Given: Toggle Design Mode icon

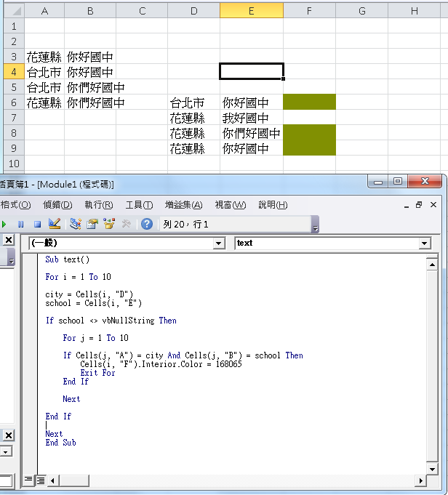Looking at the screenshot, I should 55,224.
